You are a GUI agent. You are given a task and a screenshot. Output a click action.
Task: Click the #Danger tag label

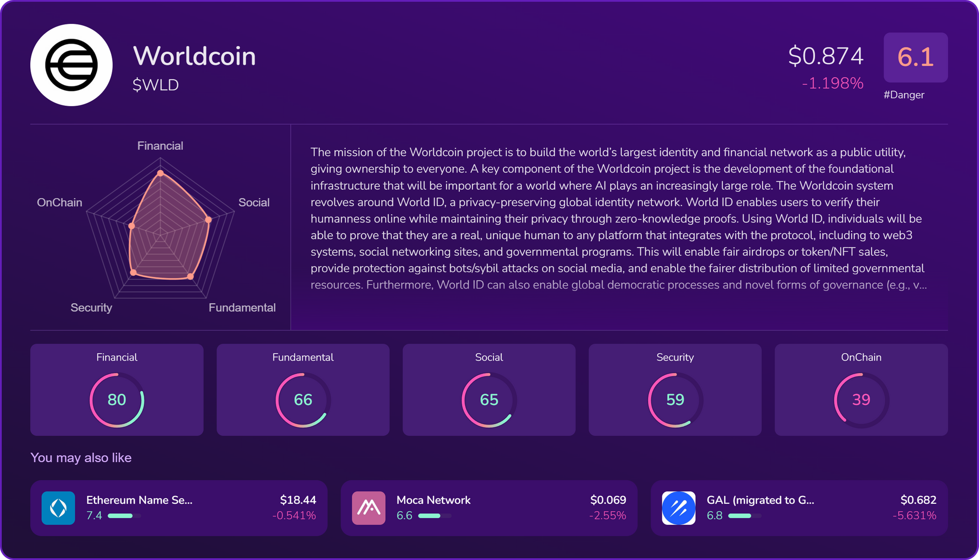coord(904,95)
